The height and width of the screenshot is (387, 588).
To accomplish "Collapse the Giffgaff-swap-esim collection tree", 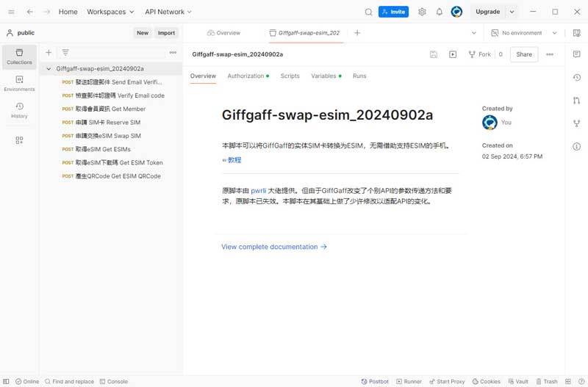I will click(49, 69).
